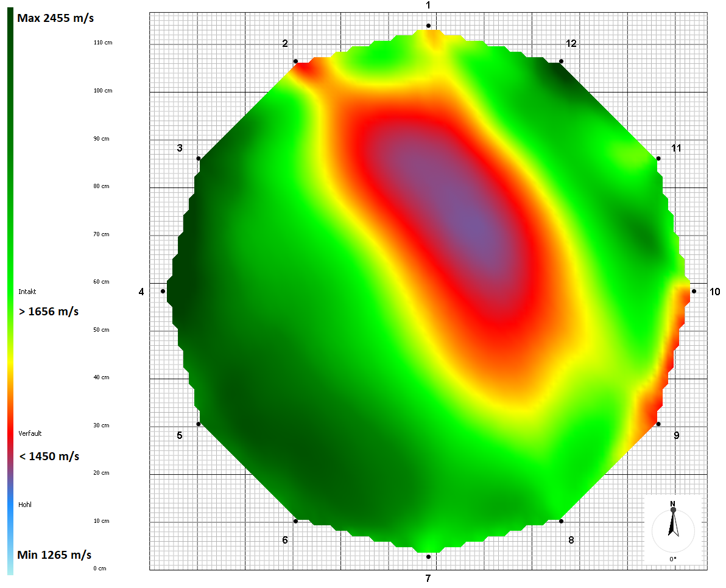The width and height of the screenshot is (726, 588).
Task: Select sensor point 4 on the left edge
Action: point(163,292)
